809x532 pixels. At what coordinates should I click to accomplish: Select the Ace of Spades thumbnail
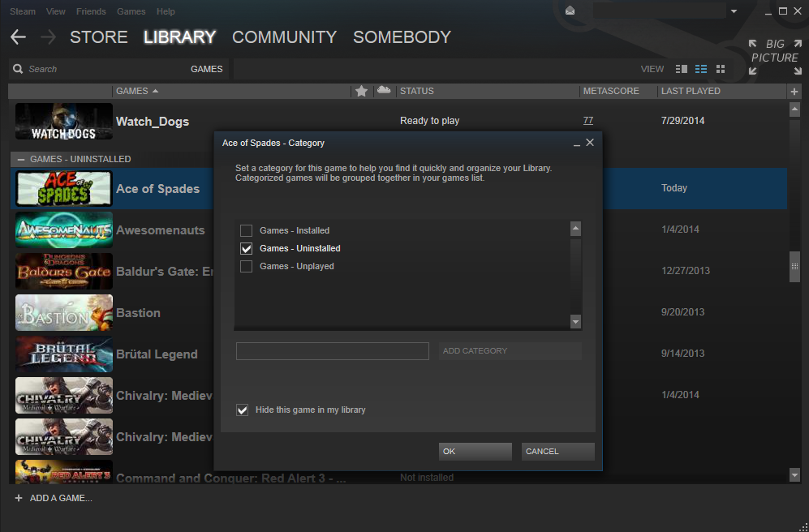point(64,189)
